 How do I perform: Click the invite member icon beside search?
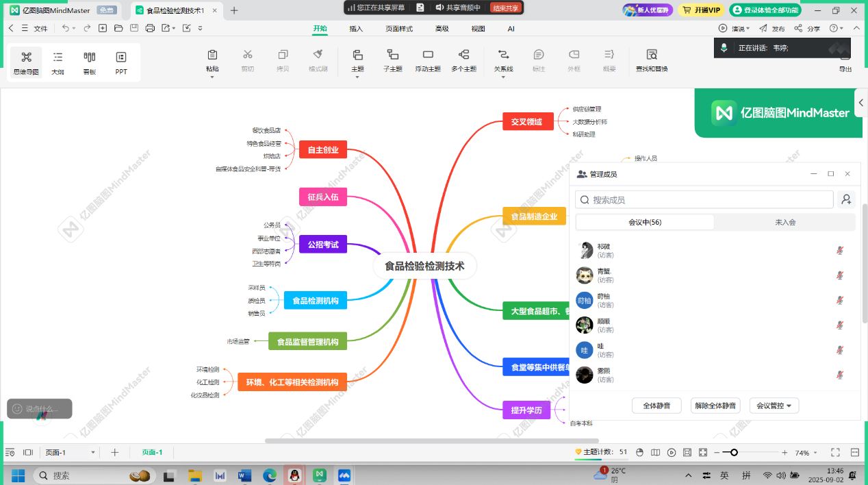[x=846, y=199]
